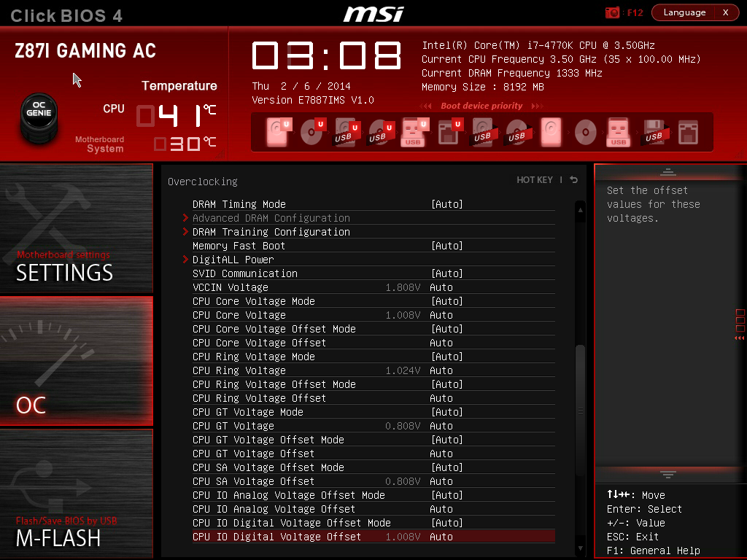
Task: Open the SETTINGS section
Action: point(76,228)
